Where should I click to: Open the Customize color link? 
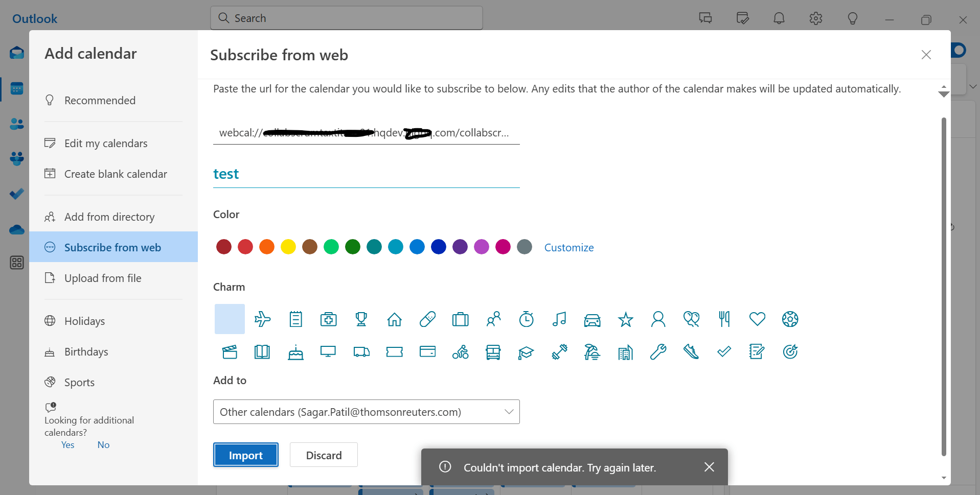[x=569, y=248]
